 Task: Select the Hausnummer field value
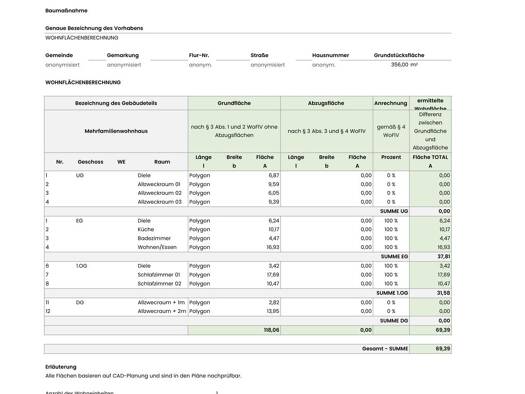click(x=323, y=65)
